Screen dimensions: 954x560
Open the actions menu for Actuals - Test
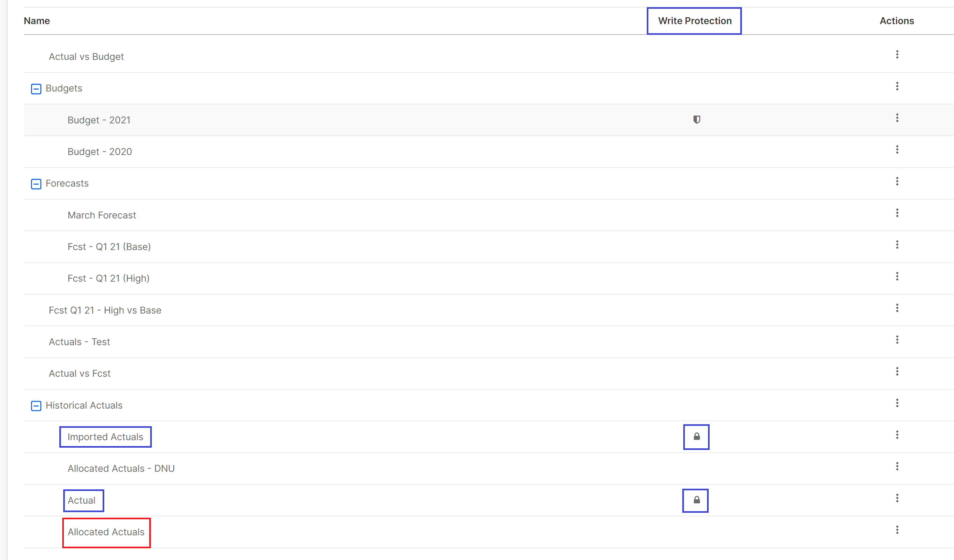[x=897, y=339]
